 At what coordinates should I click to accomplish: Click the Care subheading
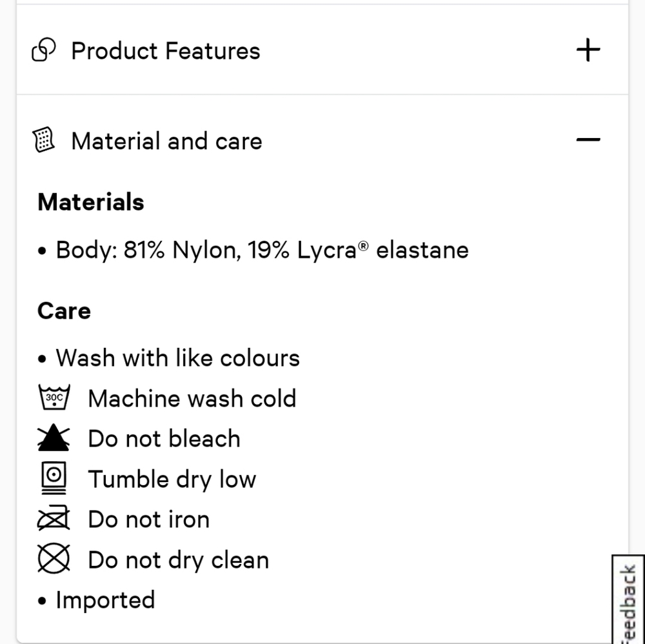point(64,310)
